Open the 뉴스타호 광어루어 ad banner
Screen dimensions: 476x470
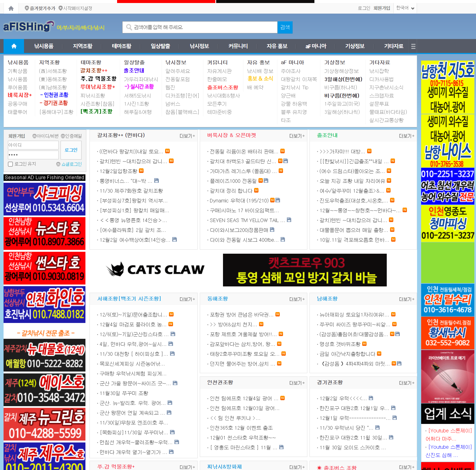(x=44, y=233)
